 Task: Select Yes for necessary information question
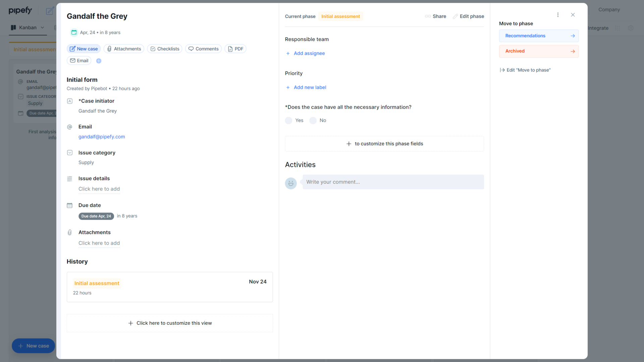(x=288, y=120)
